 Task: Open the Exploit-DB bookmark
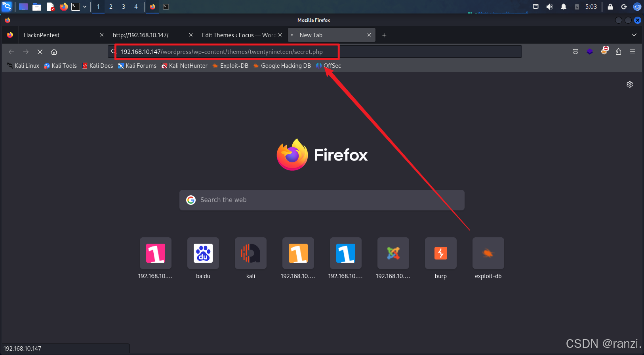click(x=231, y=66)
